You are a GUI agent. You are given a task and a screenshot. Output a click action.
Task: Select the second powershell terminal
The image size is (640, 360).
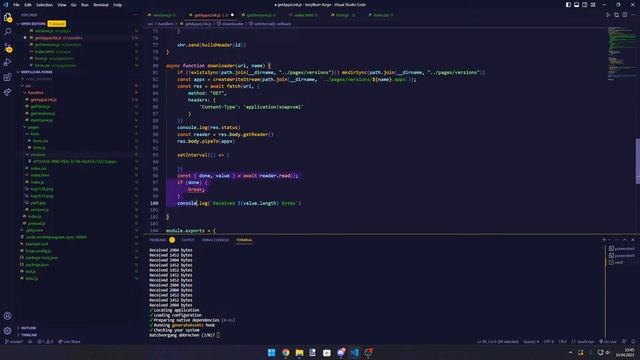point(621,256)
